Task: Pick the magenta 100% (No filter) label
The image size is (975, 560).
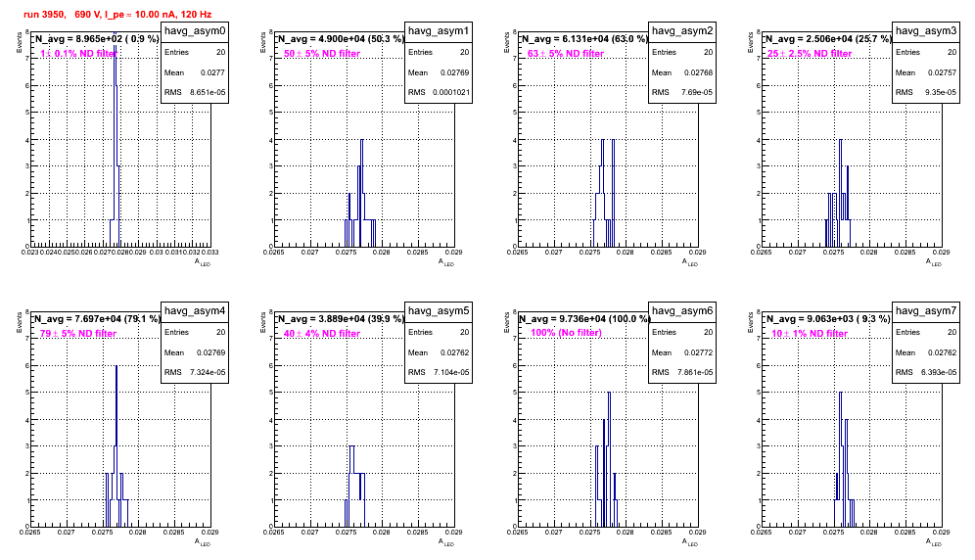Action: click(x=566, y=333)
